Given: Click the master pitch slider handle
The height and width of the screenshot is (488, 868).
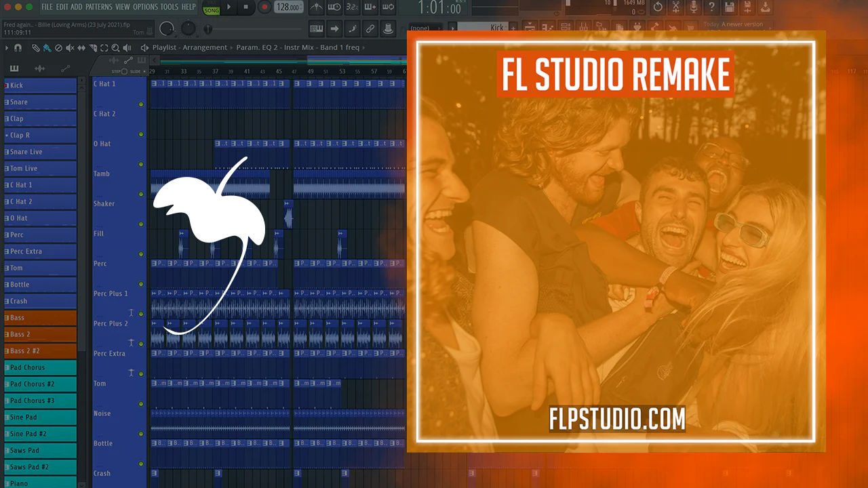Looking at the screenshot, I should pyautogui.click(x=208, y=29).
